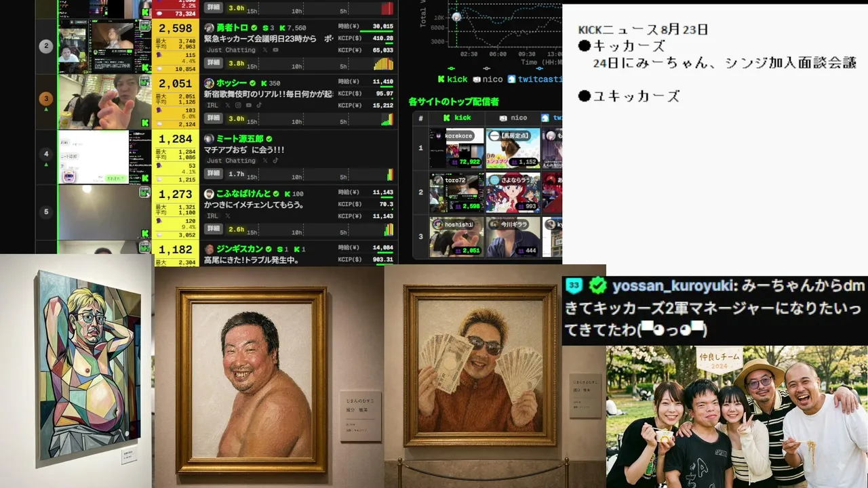This screenshot has width=868, height=488.
Task: Select the nico column header in top-streamers table
Action: click(x=513, y=118)
